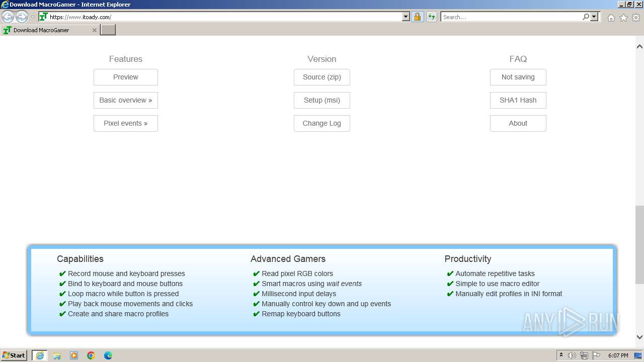Open the Change Log button
644x362 pixels.
(322, 123)
